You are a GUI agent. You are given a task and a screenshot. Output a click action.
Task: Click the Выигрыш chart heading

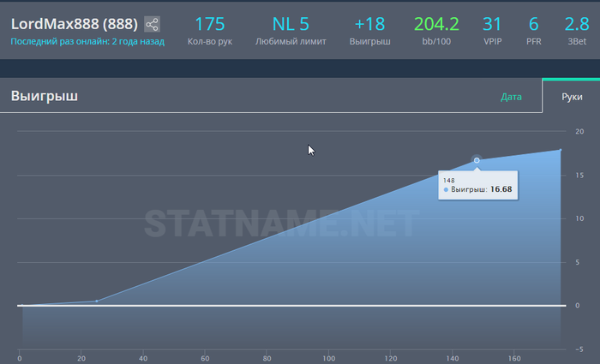click(x=45, y=96)
